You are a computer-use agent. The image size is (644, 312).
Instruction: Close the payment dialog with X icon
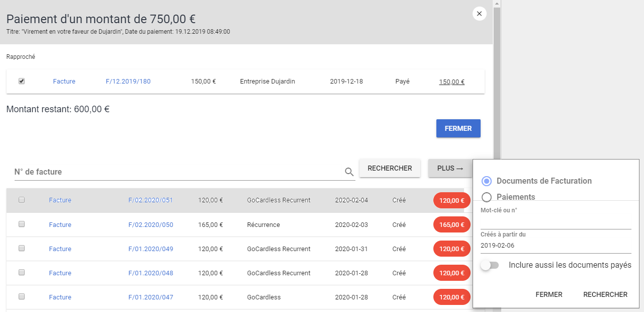tap(479, 14)
